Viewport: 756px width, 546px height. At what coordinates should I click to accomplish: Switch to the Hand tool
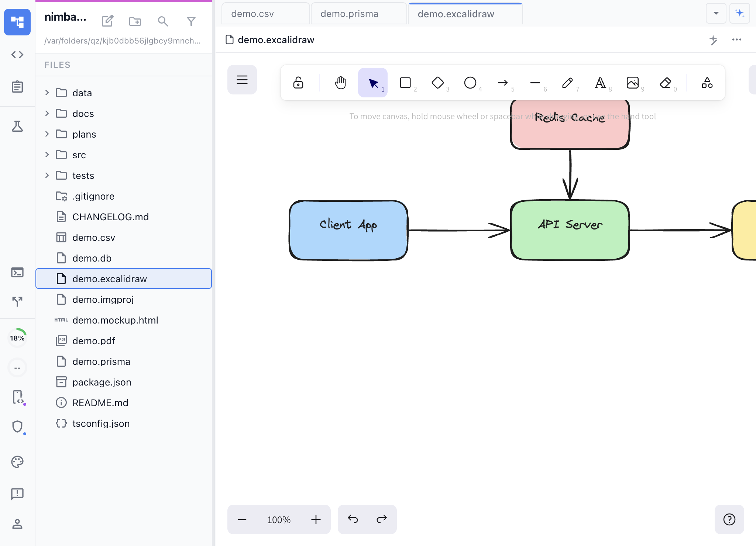click(340, 83)
